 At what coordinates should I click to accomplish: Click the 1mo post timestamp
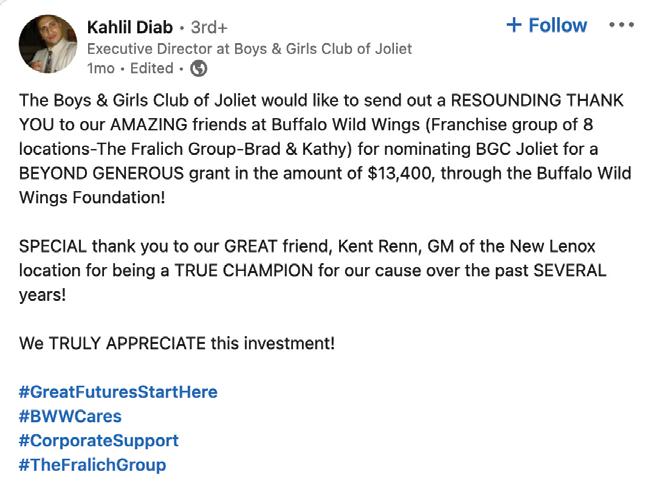[x=101, y=68]
